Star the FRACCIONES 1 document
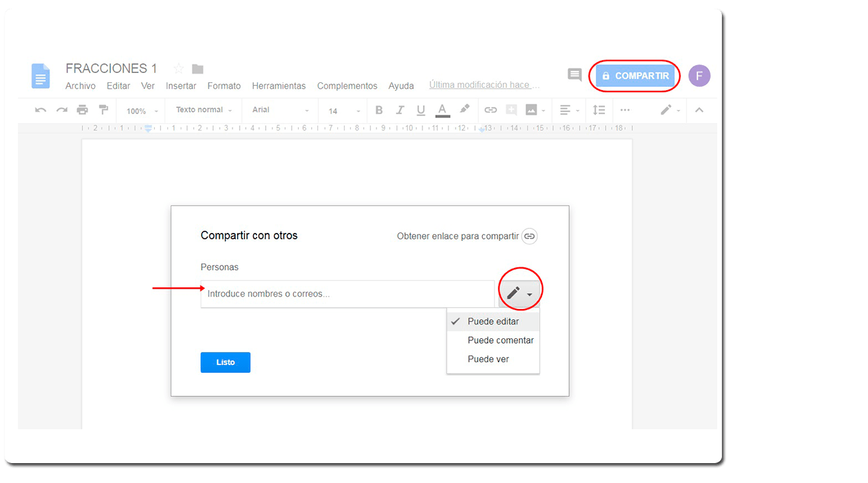868x483 pixels. pyautogui.click(x=178, y=68)
